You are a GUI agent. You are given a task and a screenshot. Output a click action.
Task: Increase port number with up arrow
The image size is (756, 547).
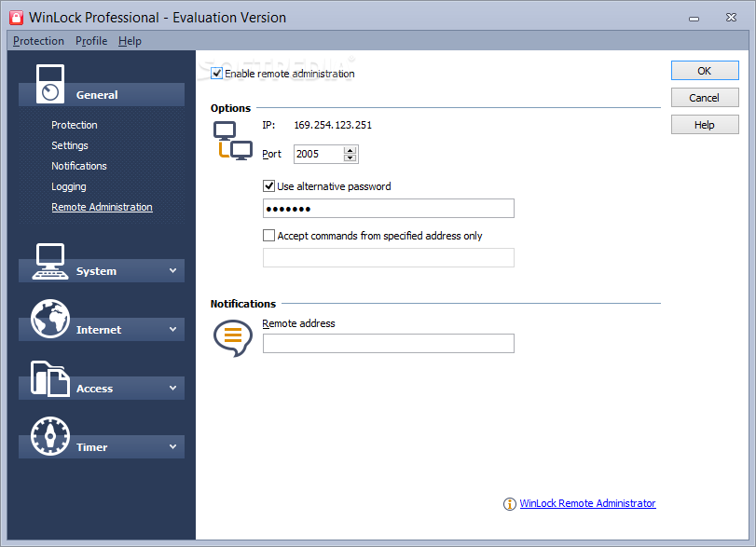351,150
